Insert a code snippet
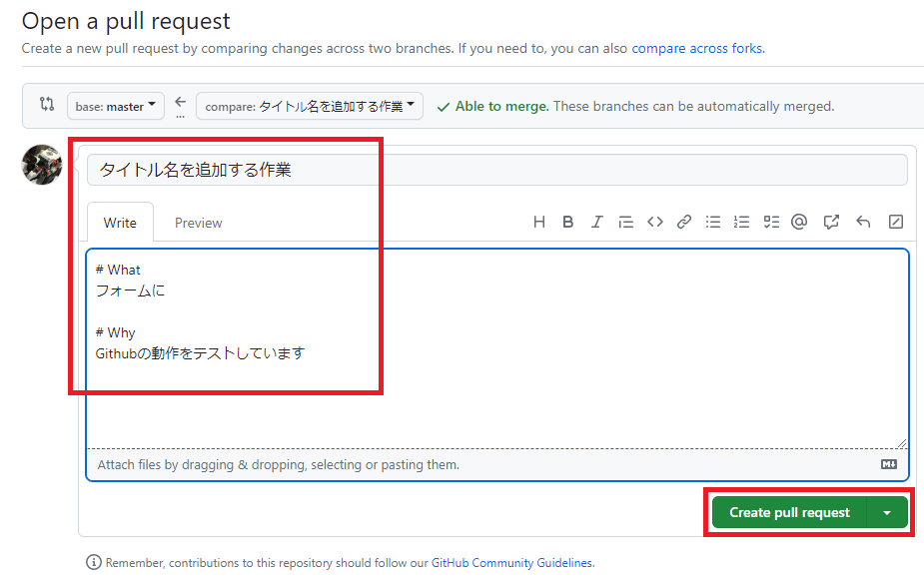 point(654,222)
